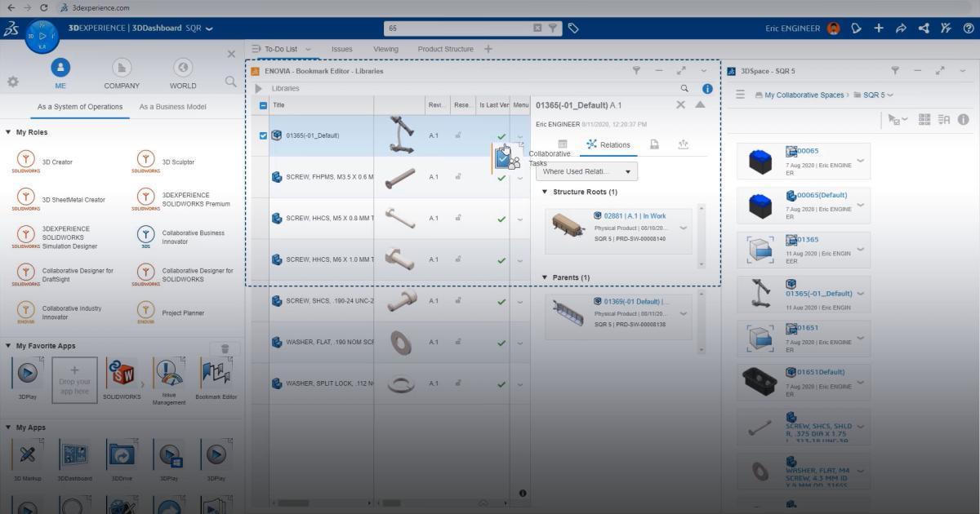Add a new dashboard tab with plus
Image resolution: width=980 pixels, height=514 pixels.
tap(488, 49)
